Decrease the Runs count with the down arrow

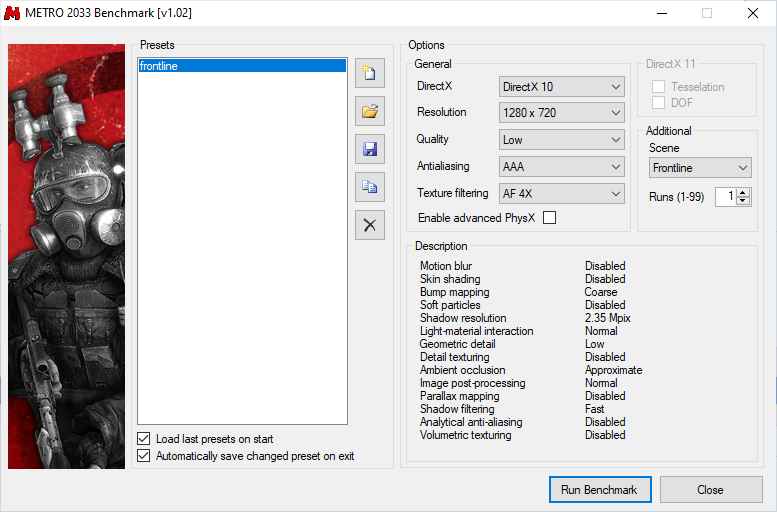click(743, 201)
